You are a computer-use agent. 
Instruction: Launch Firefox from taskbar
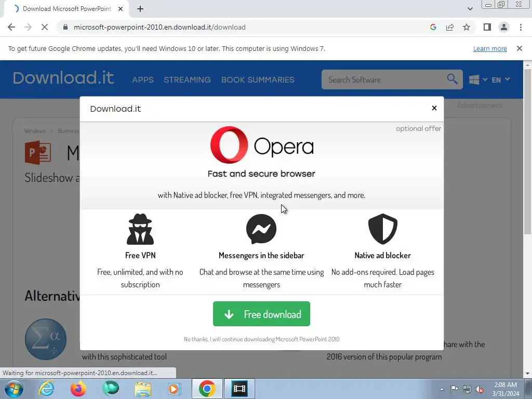78,389
